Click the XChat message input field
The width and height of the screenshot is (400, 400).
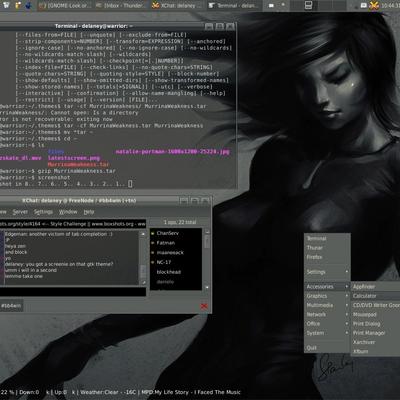pos(73,292)
